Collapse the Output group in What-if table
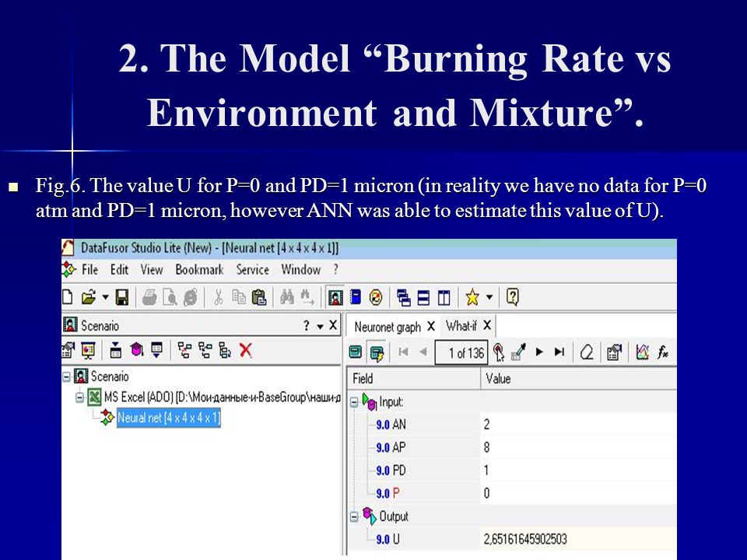Viewport: 747px width, 560px height. point(355,516)
